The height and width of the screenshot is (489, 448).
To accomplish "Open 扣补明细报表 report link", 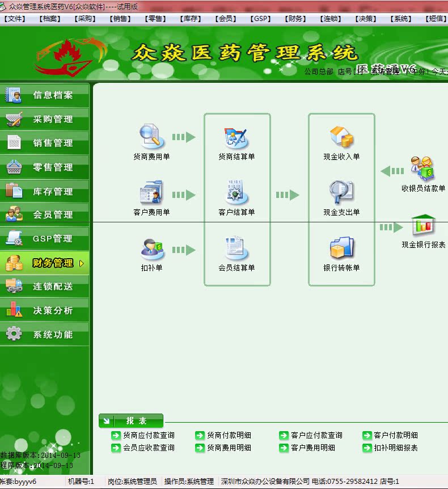I will point(396,448).
